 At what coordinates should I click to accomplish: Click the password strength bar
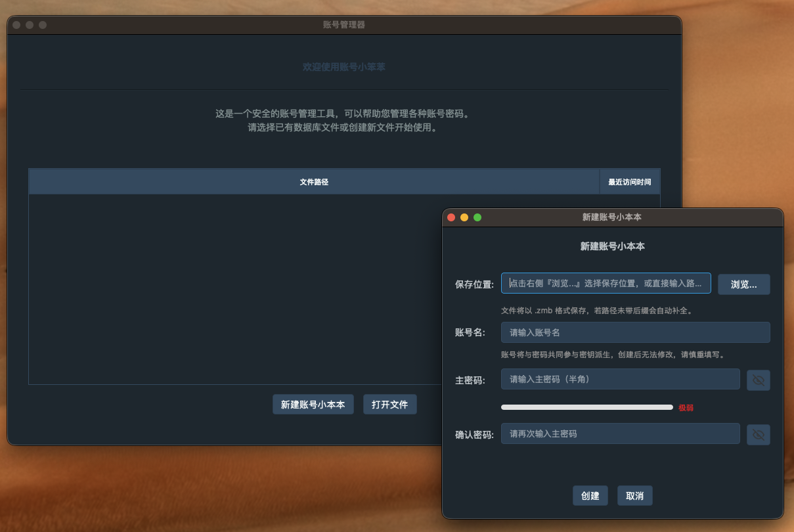587,407
